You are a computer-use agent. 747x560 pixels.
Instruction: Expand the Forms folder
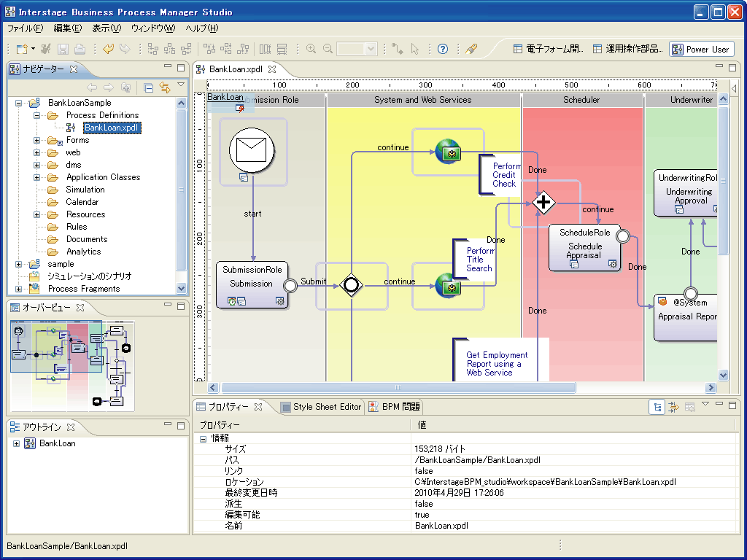tap(36, 140)
